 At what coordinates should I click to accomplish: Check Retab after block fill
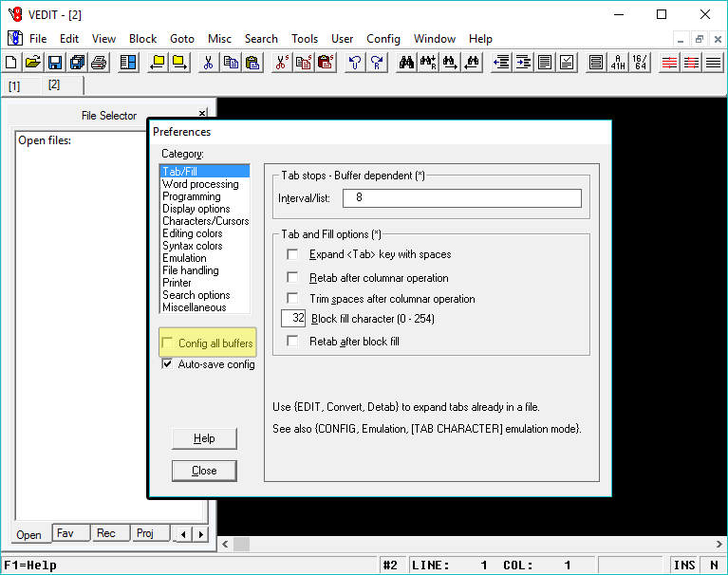click(x=292, y=341)
